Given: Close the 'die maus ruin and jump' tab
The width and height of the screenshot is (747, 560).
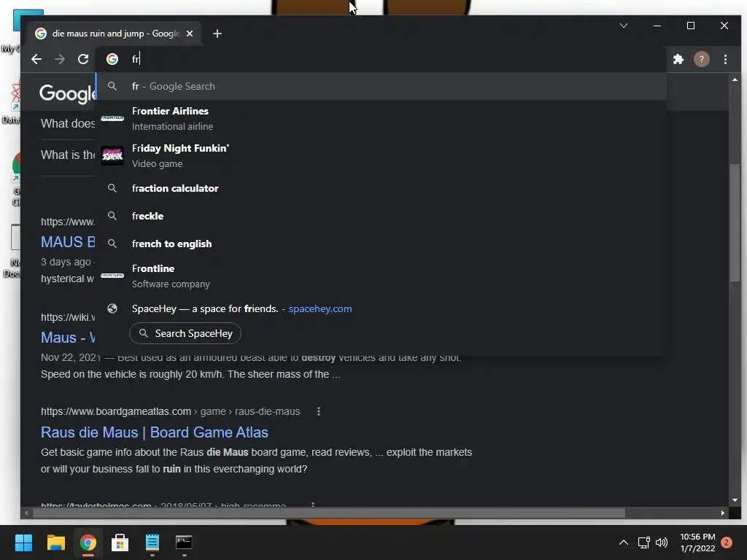Looking at the screenshot, I should coord(190,34).
